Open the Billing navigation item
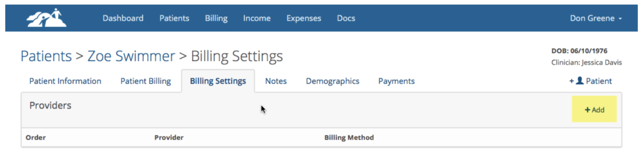 (x=216, y=18)
